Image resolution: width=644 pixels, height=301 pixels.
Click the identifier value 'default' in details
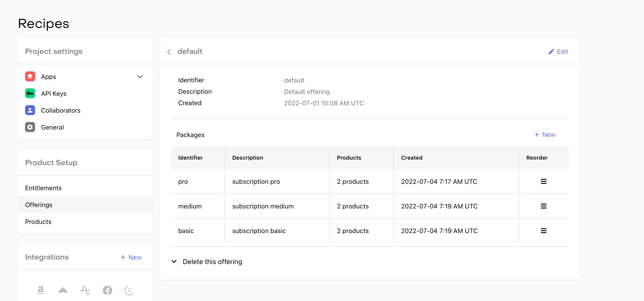click(294, 80)
